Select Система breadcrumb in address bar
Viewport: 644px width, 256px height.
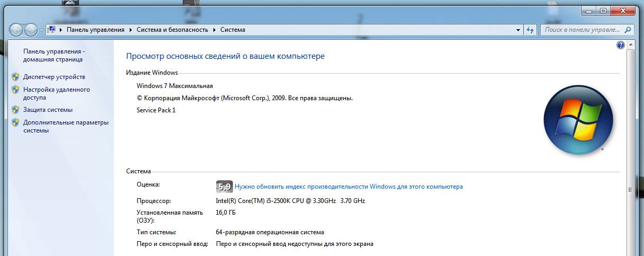pyautogui.click(x=232, y=30)
